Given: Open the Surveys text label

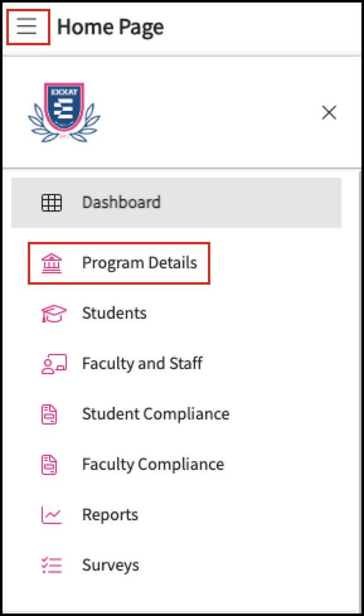Looking at the screenshot, I should [111, 565].
